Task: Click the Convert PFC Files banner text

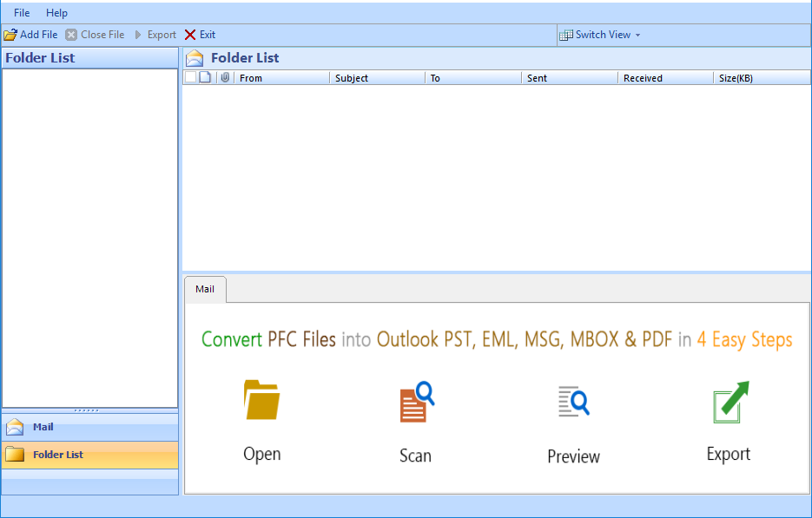Action: (x=497, y=339)
